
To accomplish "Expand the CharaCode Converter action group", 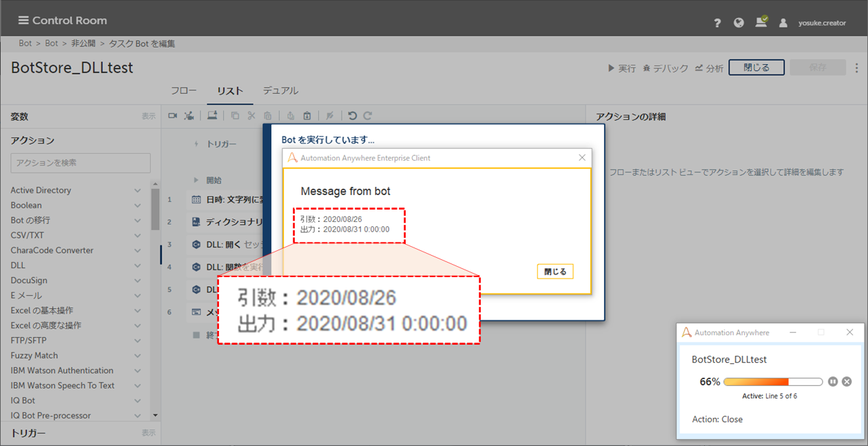I will click(x=138, y=250).
